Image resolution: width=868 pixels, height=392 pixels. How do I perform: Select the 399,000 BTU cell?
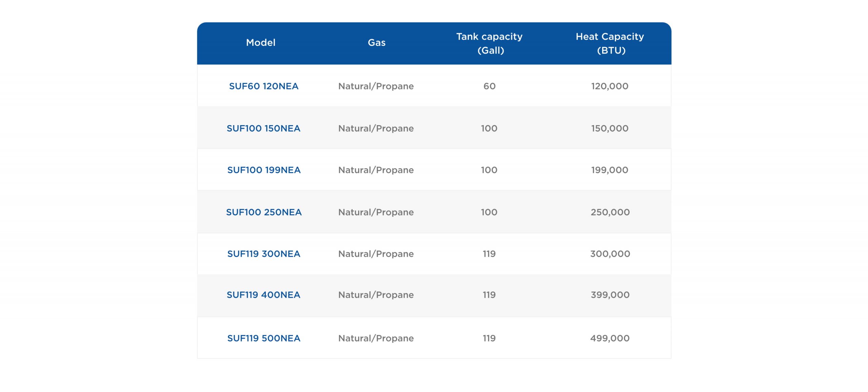(610, 295)
